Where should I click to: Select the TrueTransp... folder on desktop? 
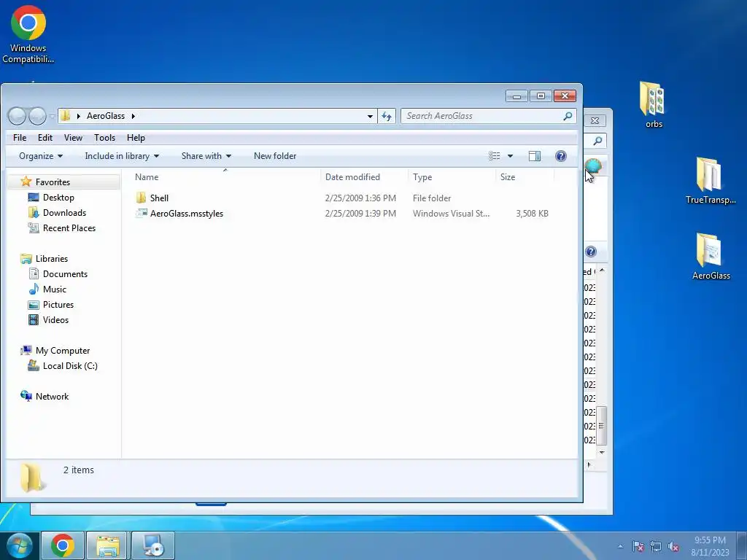point(710,181)
